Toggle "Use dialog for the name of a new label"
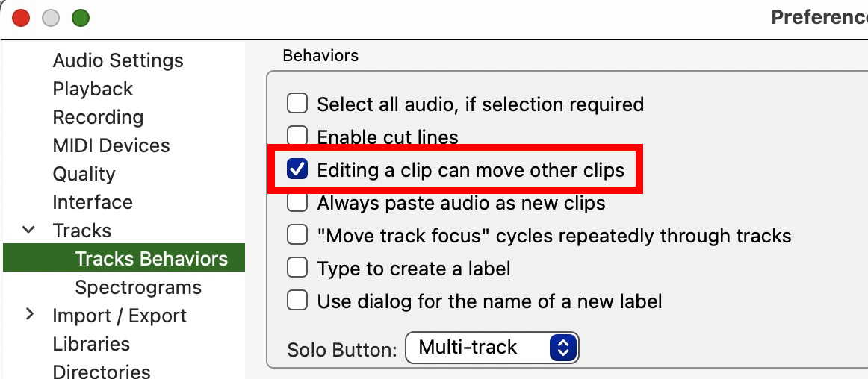868x379 pixels. (297, 300)
